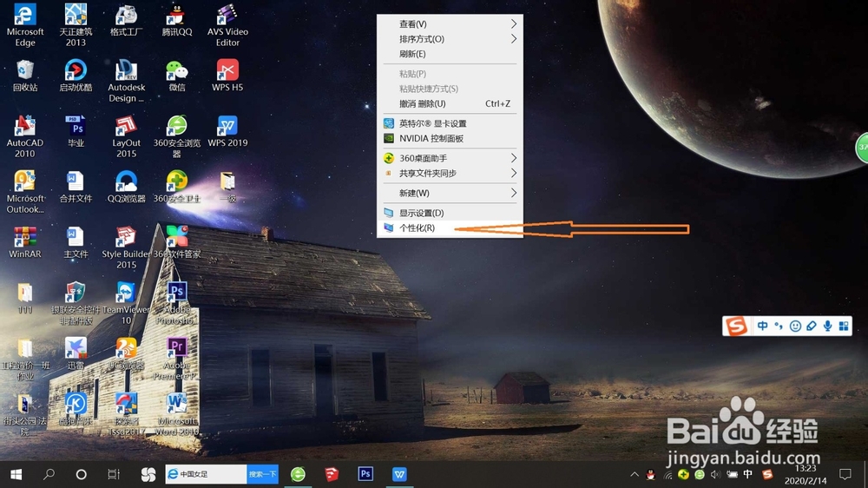Open QQ浏览器 desktop shortcut

[126, 188]
